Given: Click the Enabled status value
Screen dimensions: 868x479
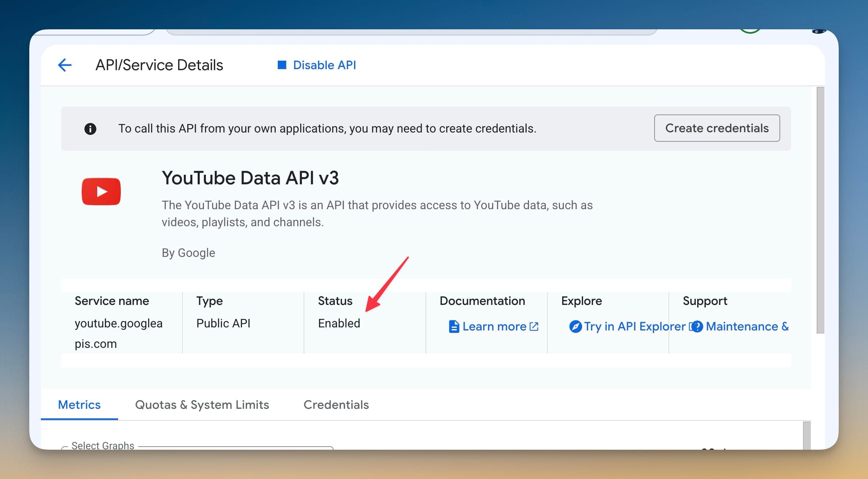Looking at the screenshot, I should 339,323.
